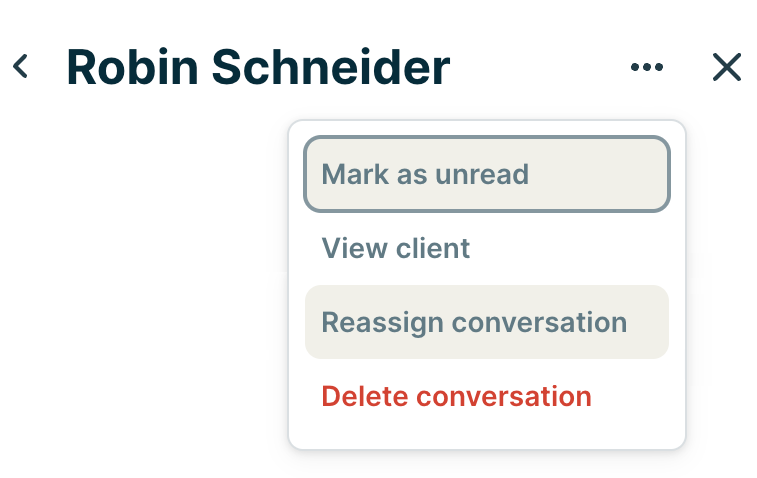Dismiss the panel with the close icon
This screenshot has height=478, width=757.
click(727, 67)
